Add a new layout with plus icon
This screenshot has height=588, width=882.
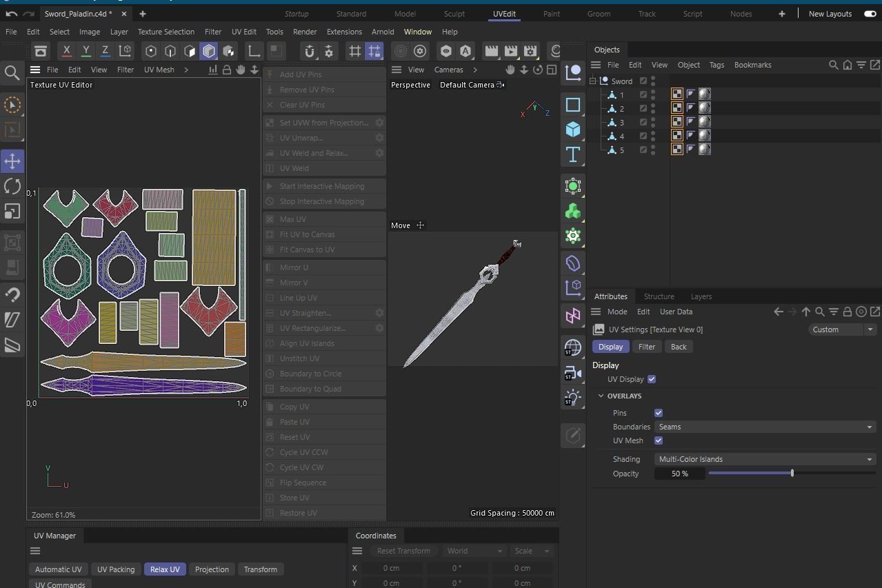pyautogui.click(x=781, y=14)
